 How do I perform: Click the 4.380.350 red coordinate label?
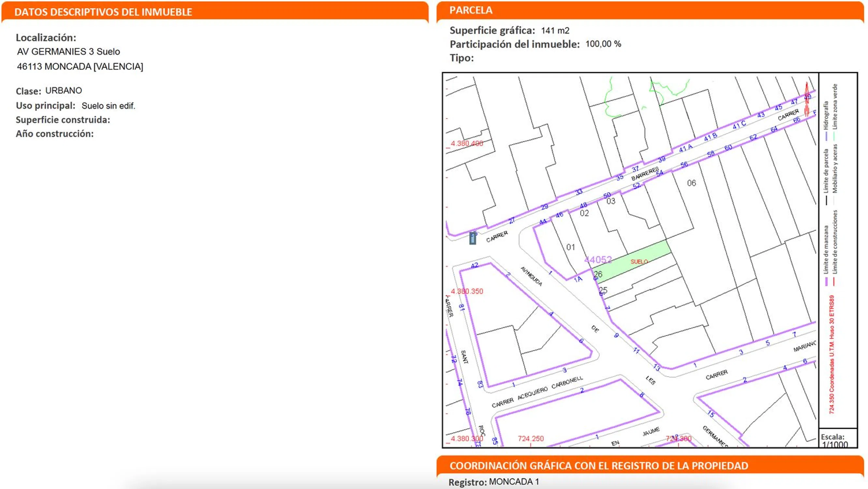pos(467,291)
